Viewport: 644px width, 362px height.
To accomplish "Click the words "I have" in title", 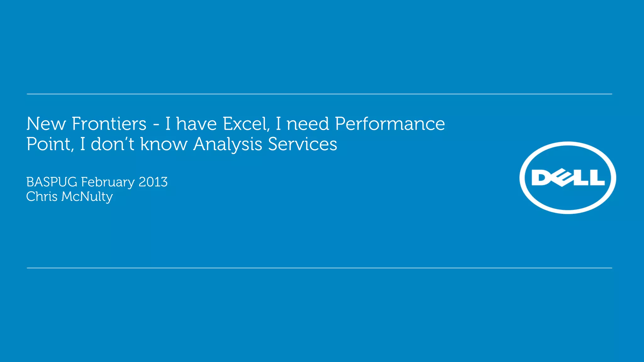I will [191, 123].
